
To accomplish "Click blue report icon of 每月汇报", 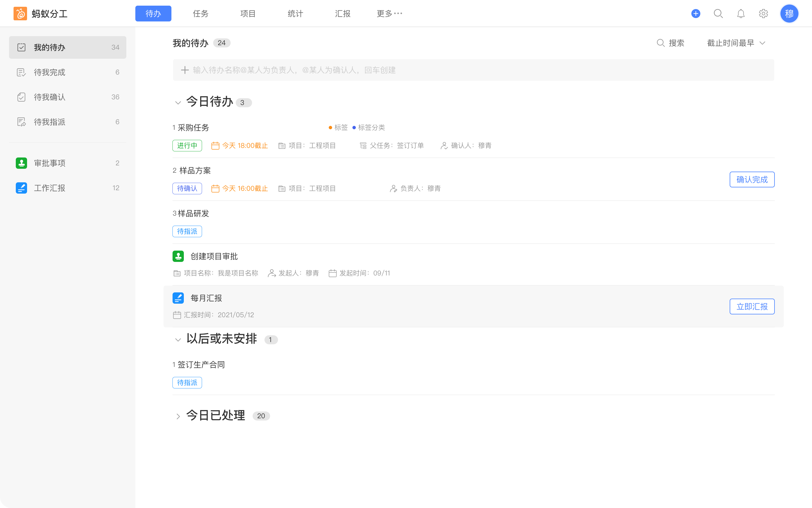I will point(178,298).
